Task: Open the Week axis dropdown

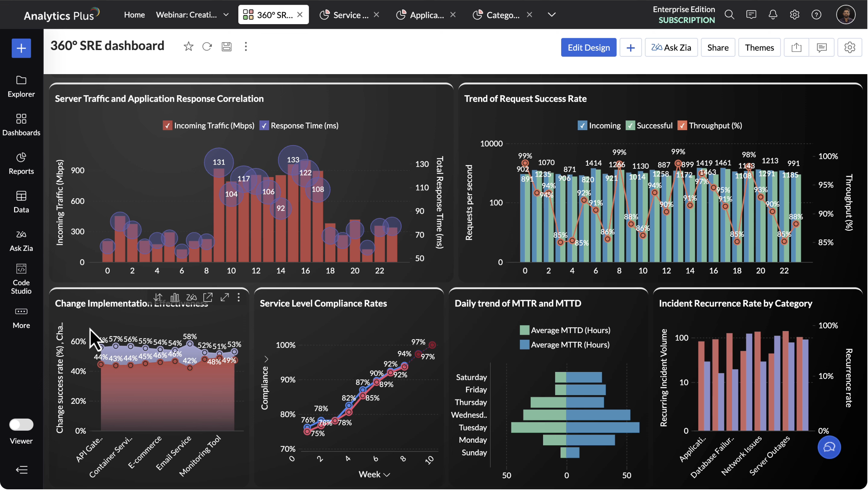Action: pos(387,475)
